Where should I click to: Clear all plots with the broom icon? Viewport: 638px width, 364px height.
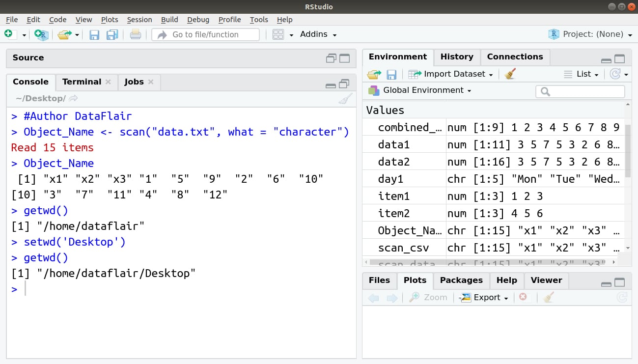coord(548,297)
